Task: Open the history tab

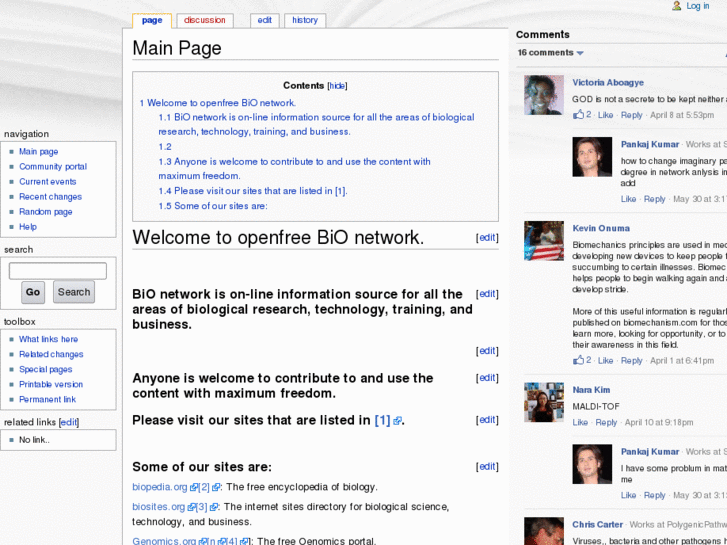Action: [x=305, y=20]
